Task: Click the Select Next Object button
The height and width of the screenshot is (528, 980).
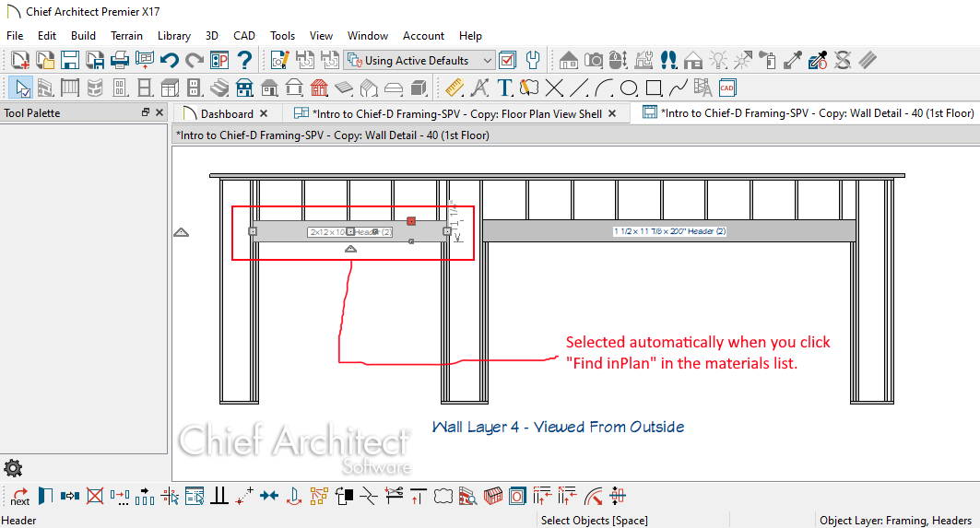Action: 20,497
